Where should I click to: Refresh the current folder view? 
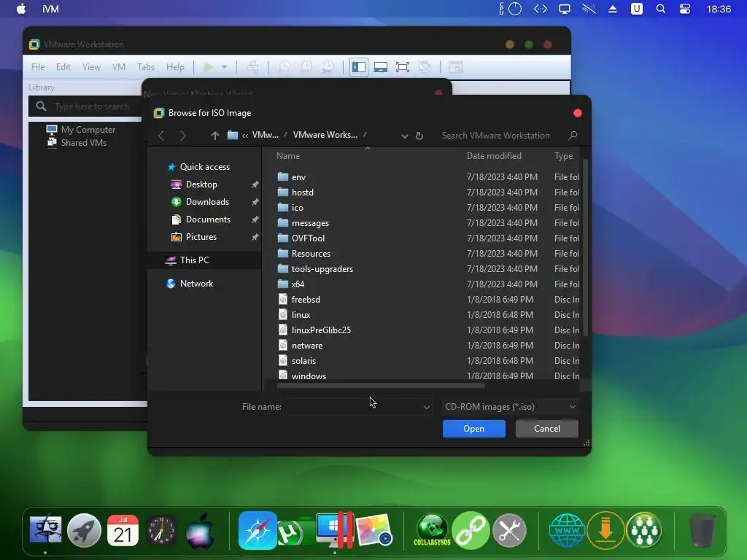click(419, 136)
